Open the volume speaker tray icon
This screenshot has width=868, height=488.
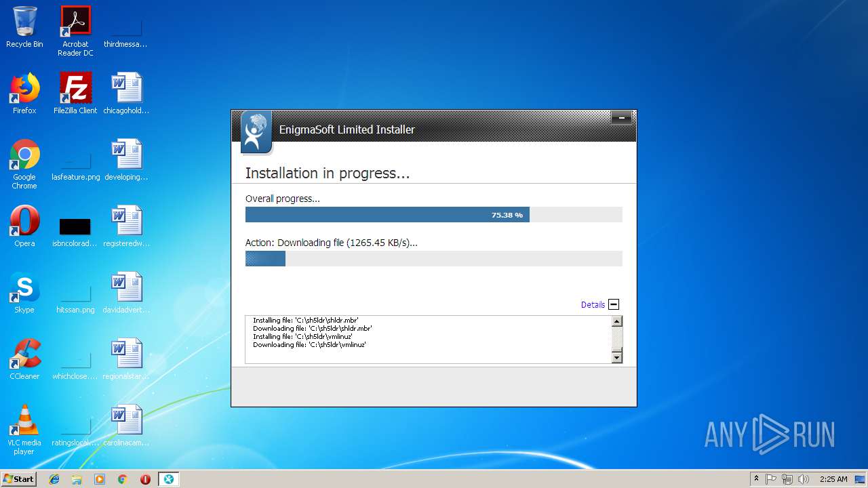coord(804,479)
